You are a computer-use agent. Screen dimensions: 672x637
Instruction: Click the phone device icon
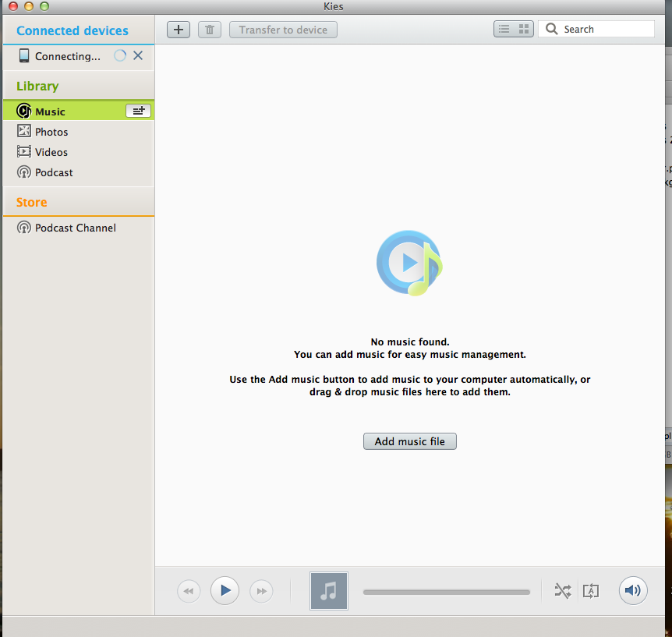[x=24, y=55]
